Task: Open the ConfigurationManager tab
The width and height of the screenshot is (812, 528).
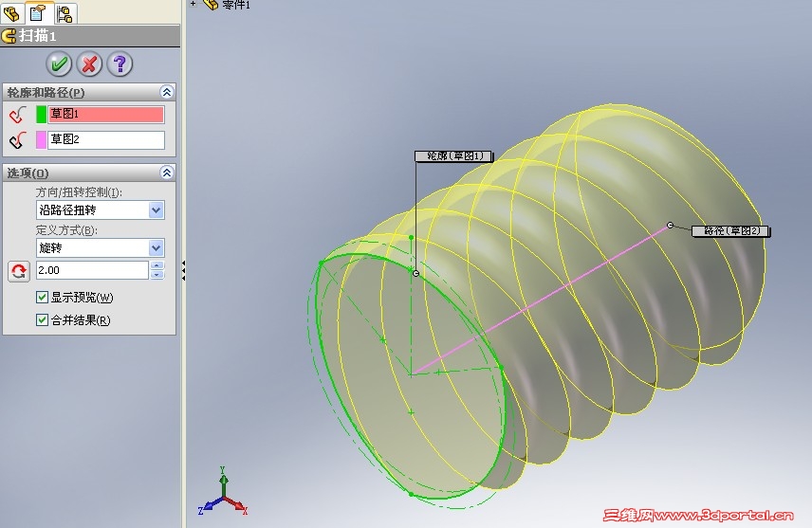Action: point(65,13)
